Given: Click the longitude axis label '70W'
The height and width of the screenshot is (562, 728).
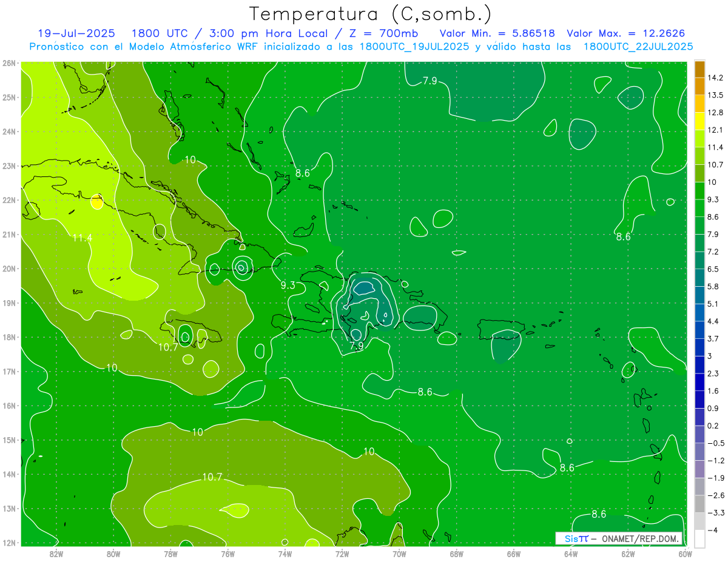Looking at the screenshot, I should (399, 554).
